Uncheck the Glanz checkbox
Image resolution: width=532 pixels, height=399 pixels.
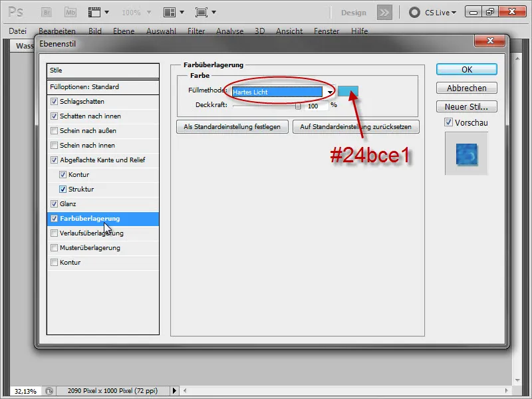pyautogui.click(x=54, y=203)
